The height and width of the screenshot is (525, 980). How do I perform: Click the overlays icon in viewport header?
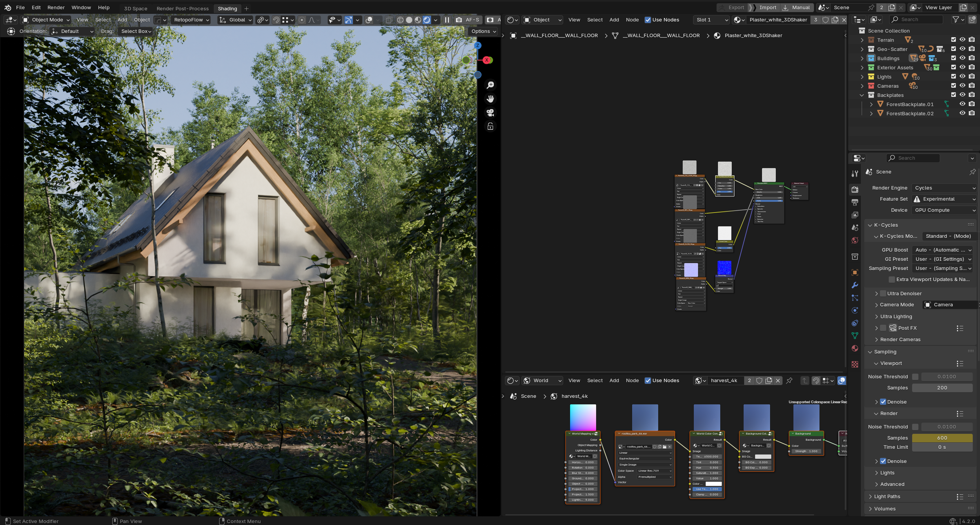pyautogui.click(x=369, y=20)
